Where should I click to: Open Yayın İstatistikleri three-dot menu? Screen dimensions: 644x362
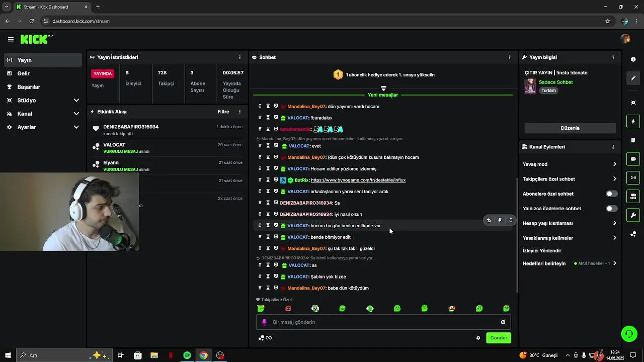coord(239,57)
